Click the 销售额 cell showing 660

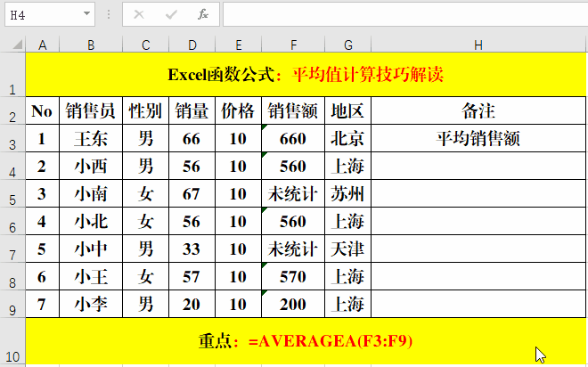pos(293,139)
